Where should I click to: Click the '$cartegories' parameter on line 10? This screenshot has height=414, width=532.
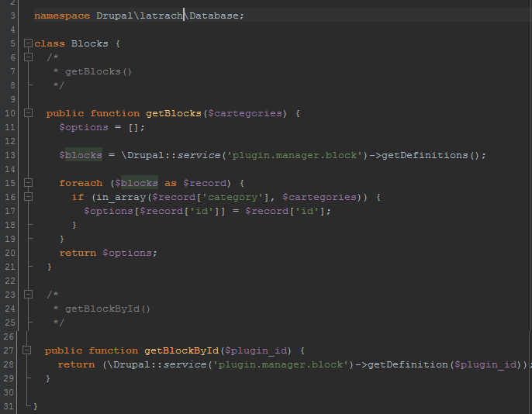click(x=245, y=113)
